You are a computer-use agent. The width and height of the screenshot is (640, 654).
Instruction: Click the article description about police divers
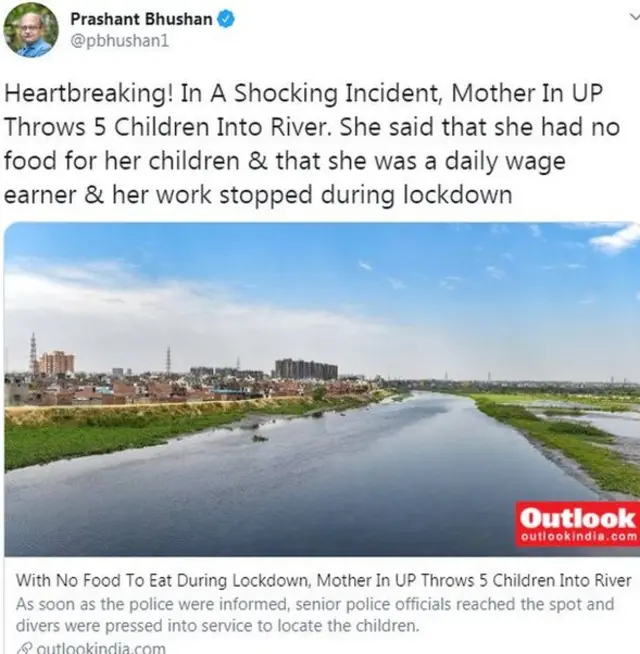(x=315, y=615)
